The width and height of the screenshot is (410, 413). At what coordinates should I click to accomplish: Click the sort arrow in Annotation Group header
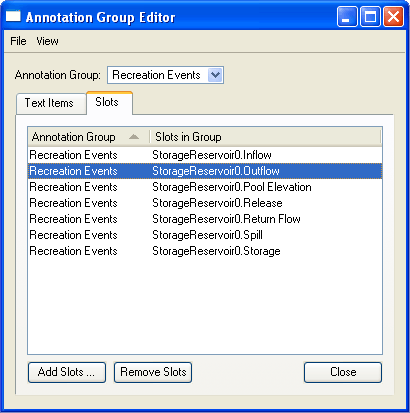click(134, 137)
